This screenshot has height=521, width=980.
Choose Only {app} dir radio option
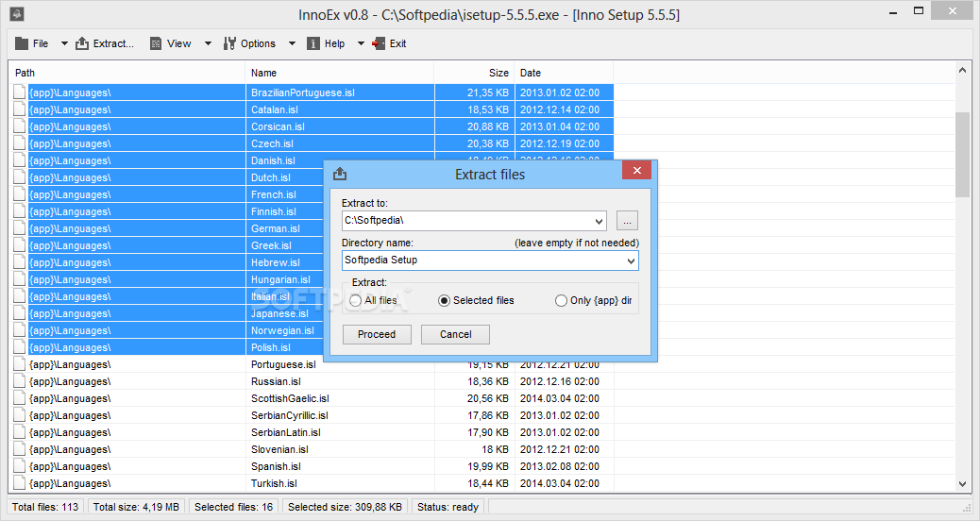(x=561, y=300)
